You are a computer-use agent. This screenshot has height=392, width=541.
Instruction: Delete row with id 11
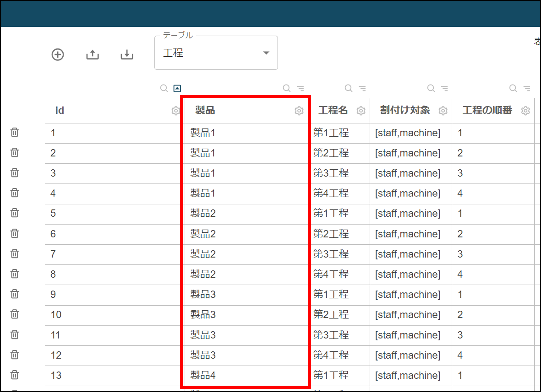[x=15, y=335]
